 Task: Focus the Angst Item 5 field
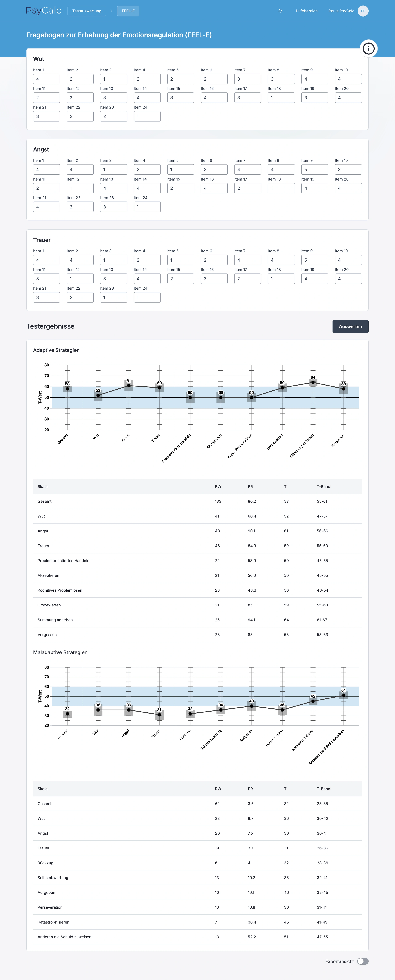(181, 170)
